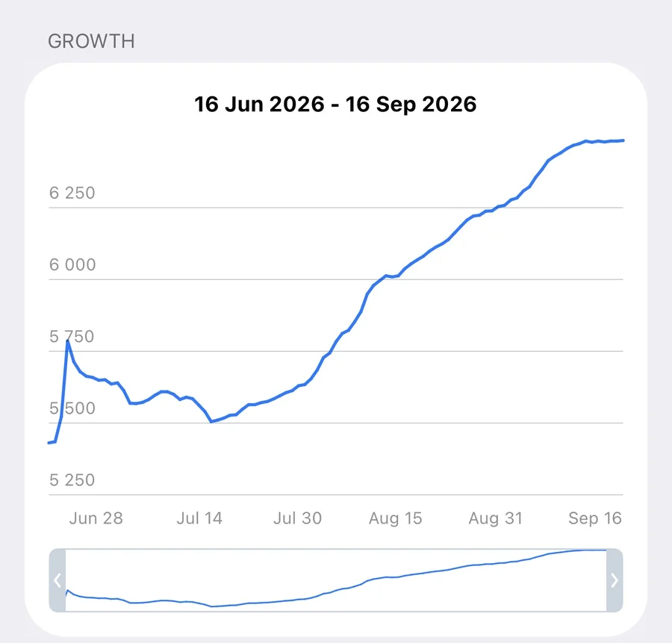Click the Aug 15 axis label

click(x=396, y=518)
